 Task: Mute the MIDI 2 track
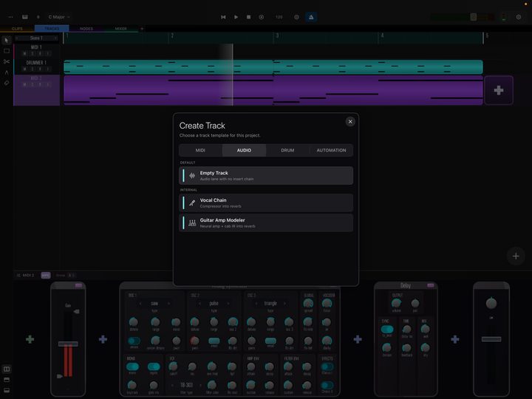tap(24, 84)
